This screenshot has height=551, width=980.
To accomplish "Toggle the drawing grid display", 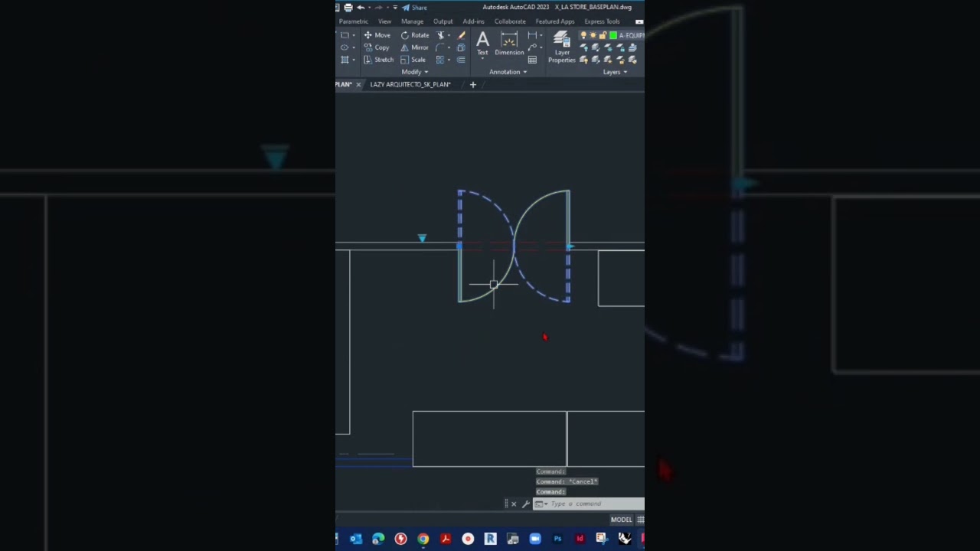I will [x=641, y=520].
